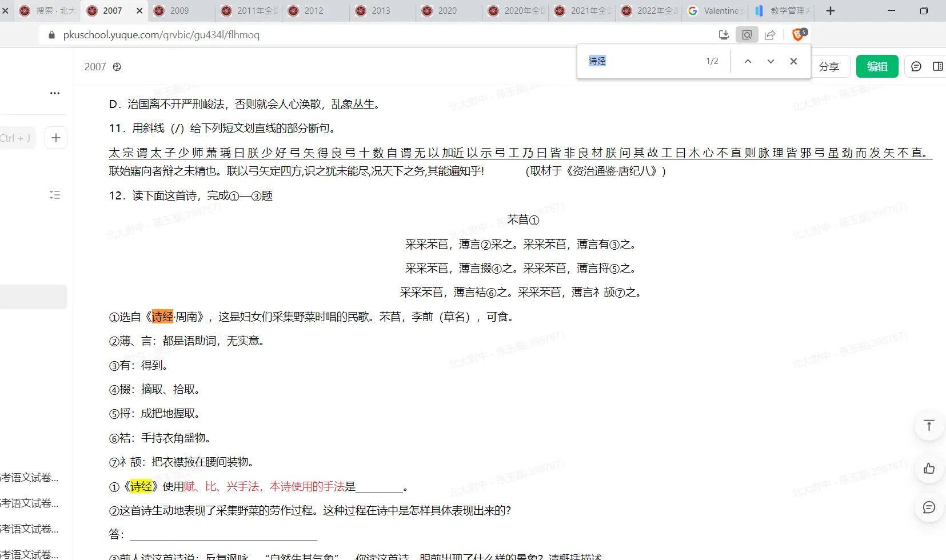Switch to the 2013 browser tab
This screenshot has width=946, height=560.
tap(380, 10)
